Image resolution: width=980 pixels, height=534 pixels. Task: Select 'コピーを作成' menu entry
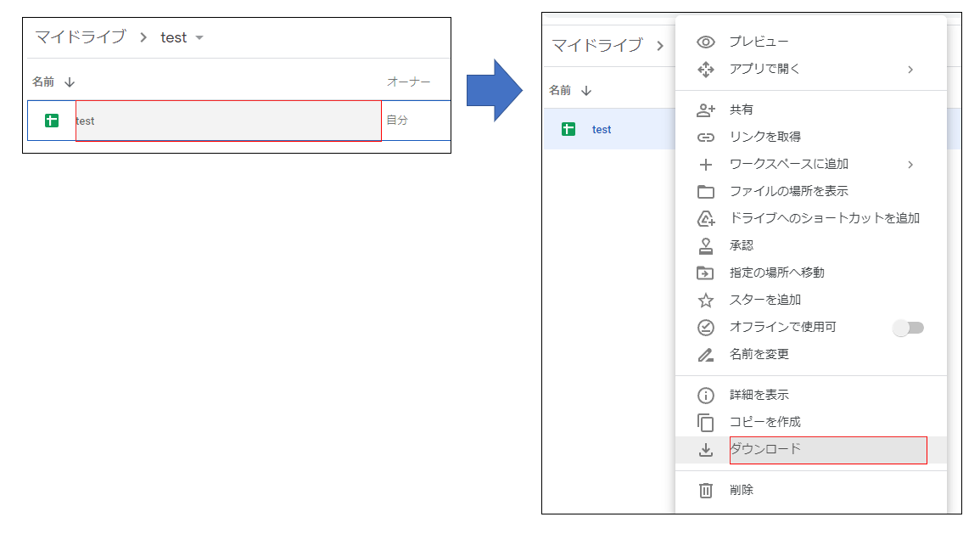(764, 422)
